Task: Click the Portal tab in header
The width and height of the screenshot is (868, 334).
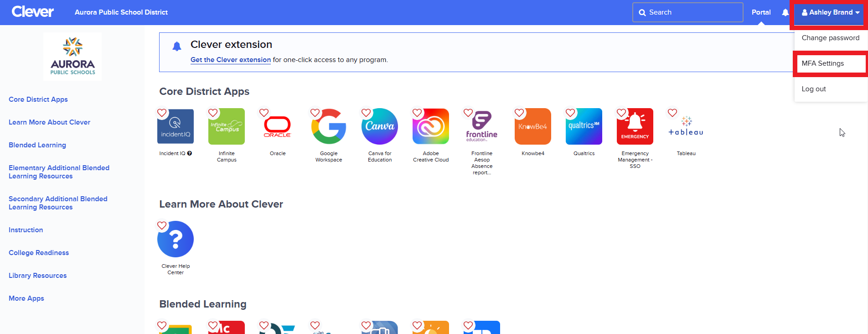Action: 761,12
